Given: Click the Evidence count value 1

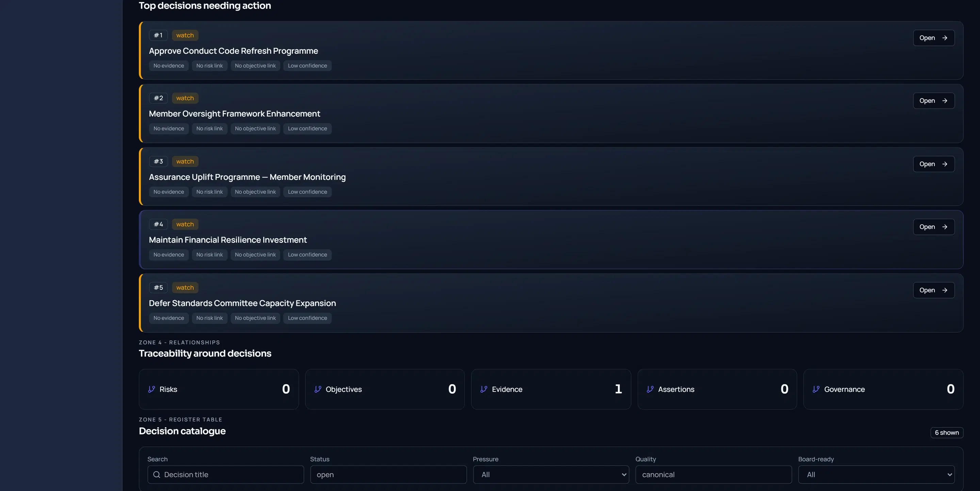Looking at the screenshot, I should [618, 389].
